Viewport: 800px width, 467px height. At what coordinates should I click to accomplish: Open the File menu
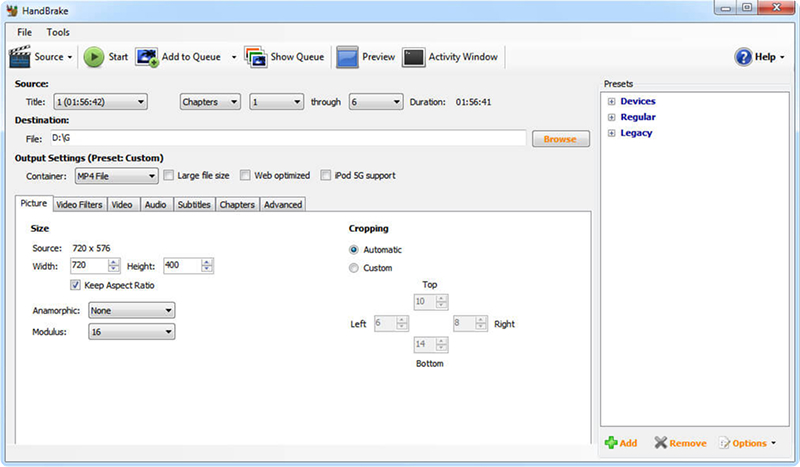point(24,32)
